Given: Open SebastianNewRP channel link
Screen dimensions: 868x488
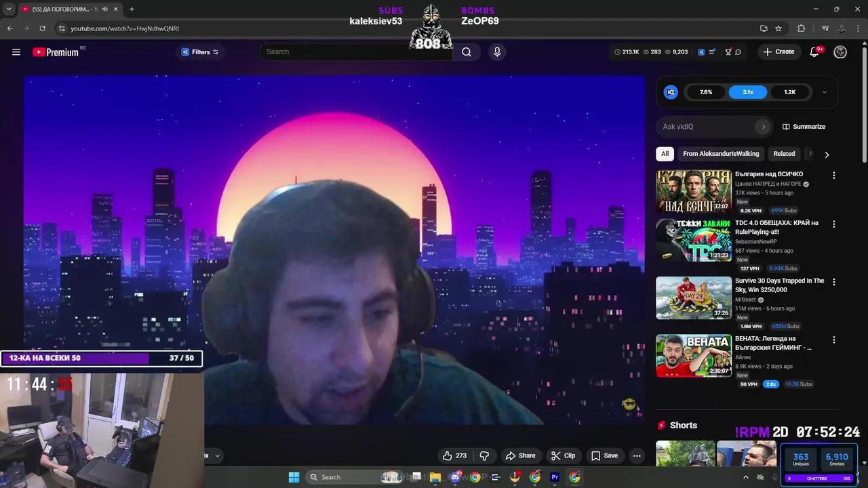Looking at the screenshot, I should coord(756,241).
